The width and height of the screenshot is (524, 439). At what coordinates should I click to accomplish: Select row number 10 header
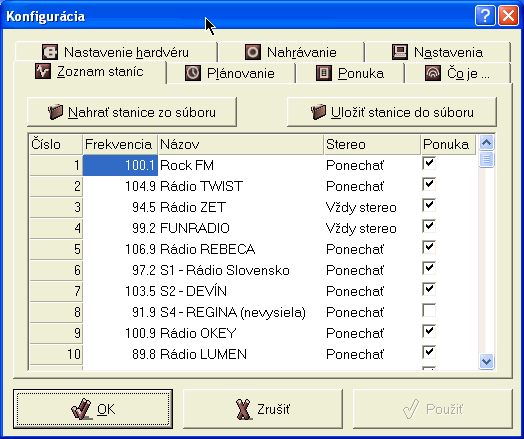[56, 354]
